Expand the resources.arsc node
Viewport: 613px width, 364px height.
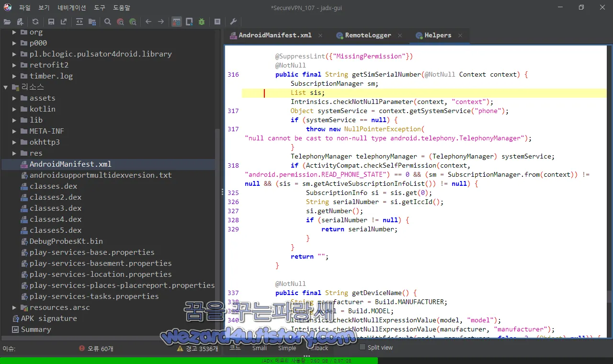click(14, 307)
